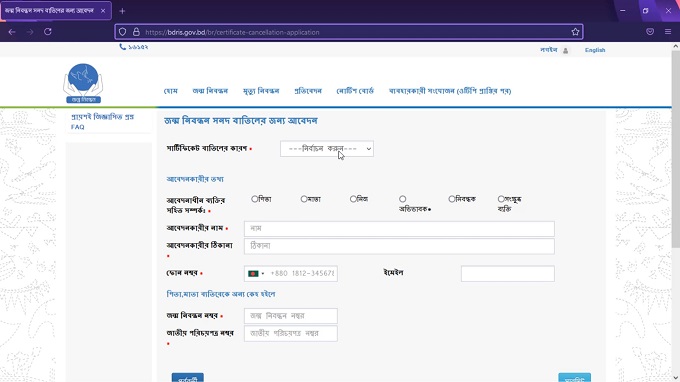Open the certificate cancellation reason dropdown
The width and height of the screenshot is (680, 382).
(327, 149)
